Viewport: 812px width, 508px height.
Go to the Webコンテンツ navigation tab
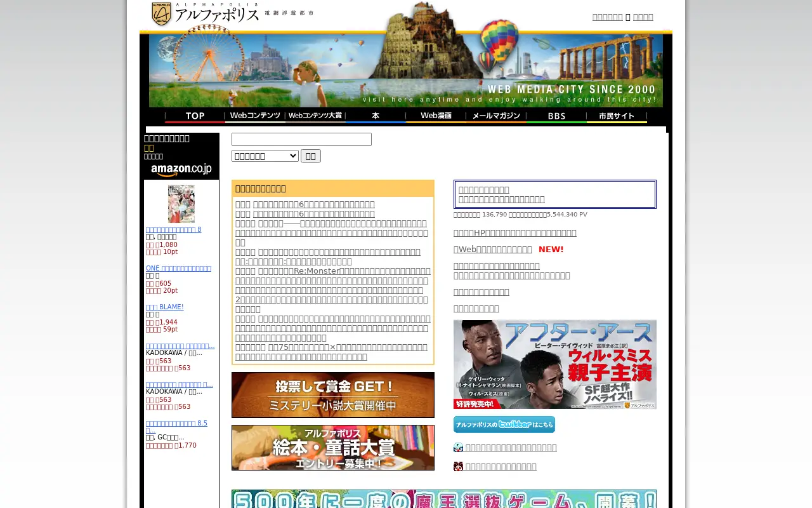255,116
